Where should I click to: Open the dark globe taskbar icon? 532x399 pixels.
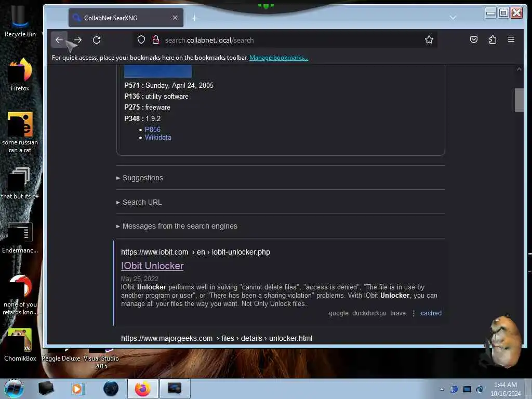pyautogui.click(x=111, y=389)
